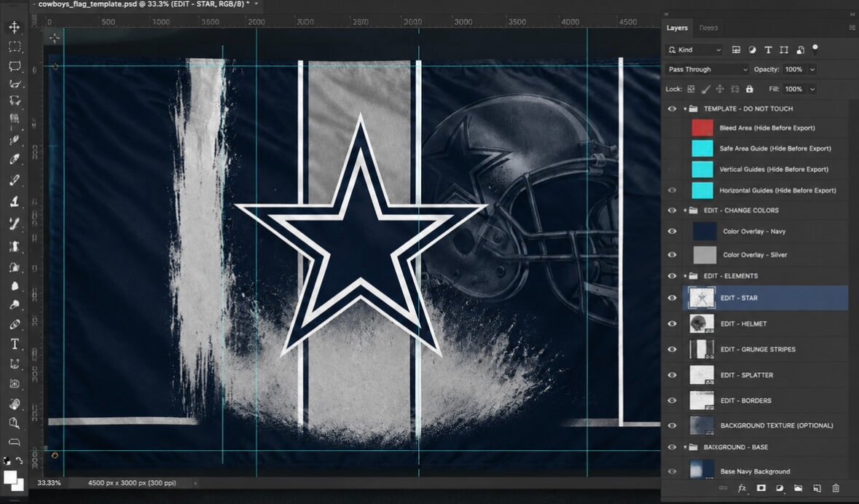Open the Opacity slider arrow

pyautogui.click(x=812, y=70)
